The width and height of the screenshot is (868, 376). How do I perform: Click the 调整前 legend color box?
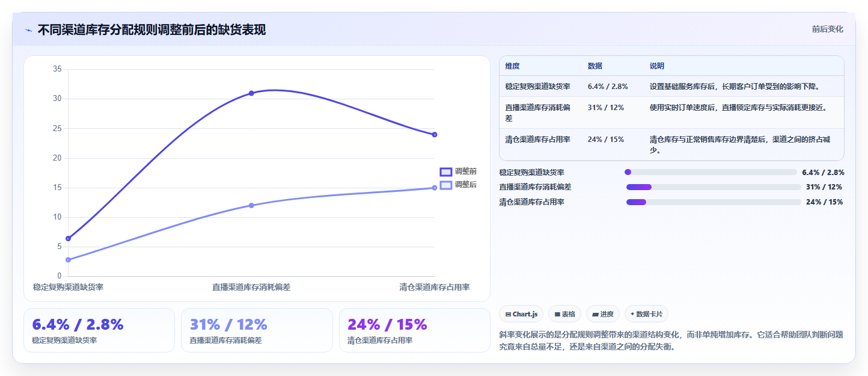[446, 171]
